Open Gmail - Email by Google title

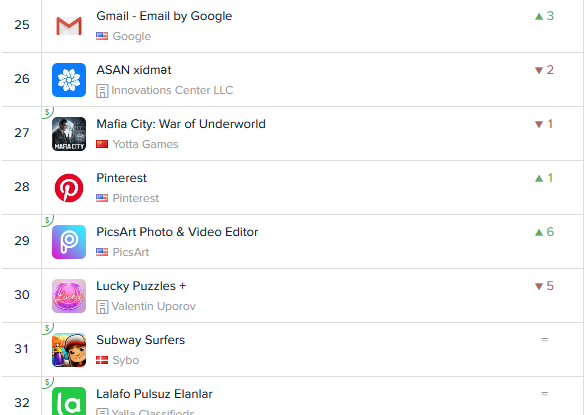[x=164, y=16]
